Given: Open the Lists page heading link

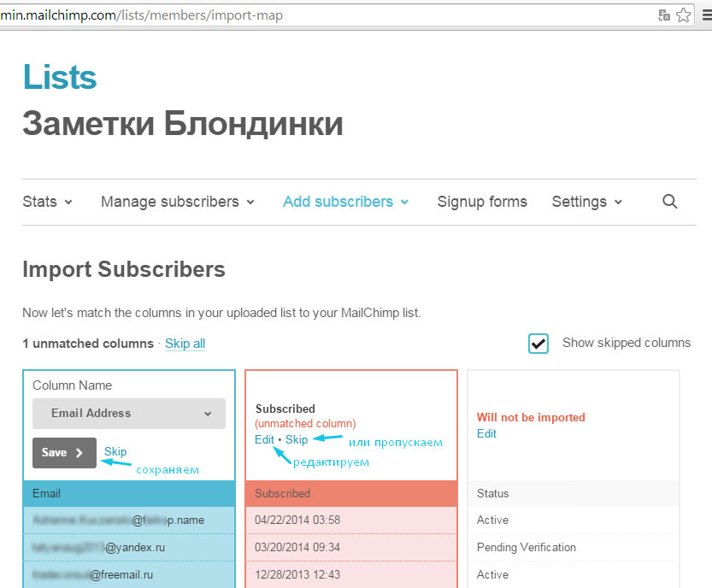Looking at the screenshot, I should click(60, 77).
